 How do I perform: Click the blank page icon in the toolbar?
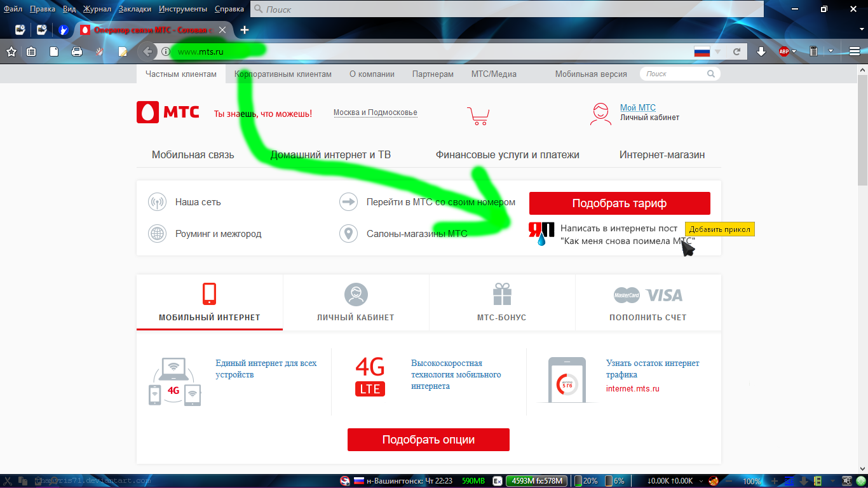click(x=54, y=51)
